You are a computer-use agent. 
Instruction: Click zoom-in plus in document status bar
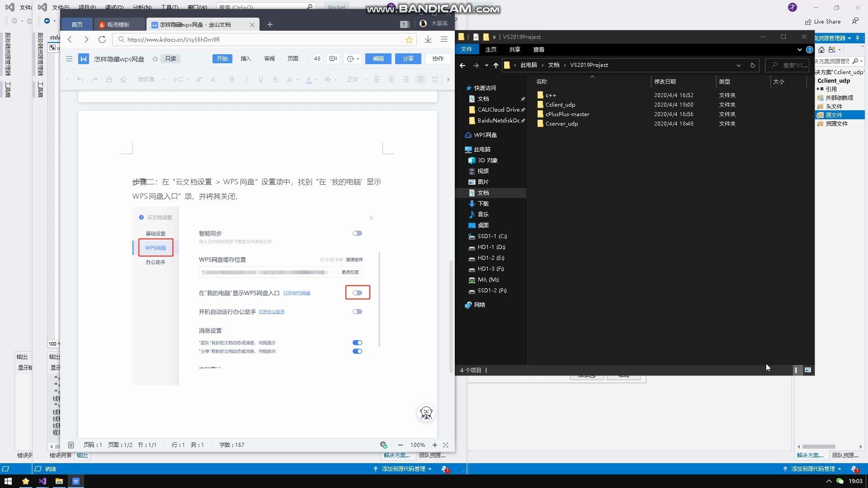pos(435,445)
